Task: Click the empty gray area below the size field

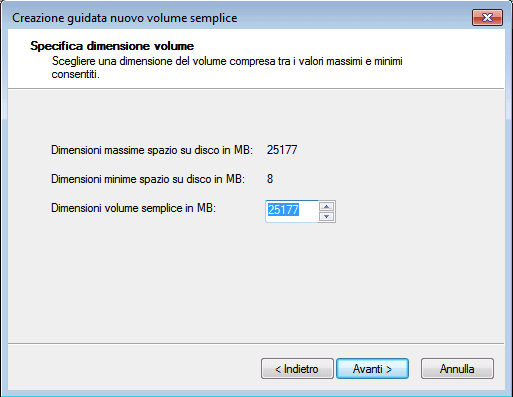Action: coord(256,283)
